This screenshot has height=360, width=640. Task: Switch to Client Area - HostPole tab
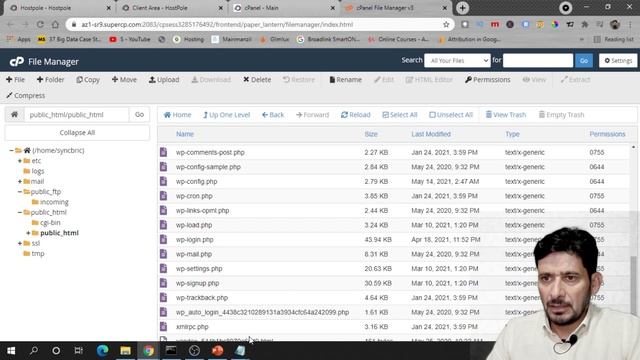point(172,8)
